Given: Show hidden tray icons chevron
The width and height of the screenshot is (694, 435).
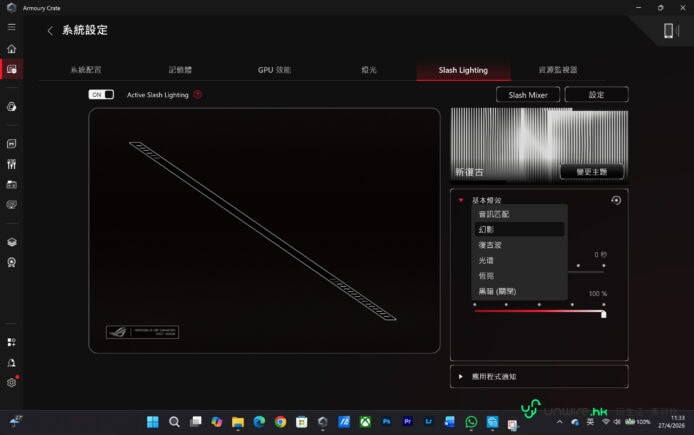Looking at the screenshot, I should pyautogui.click(x=559, y=422).
